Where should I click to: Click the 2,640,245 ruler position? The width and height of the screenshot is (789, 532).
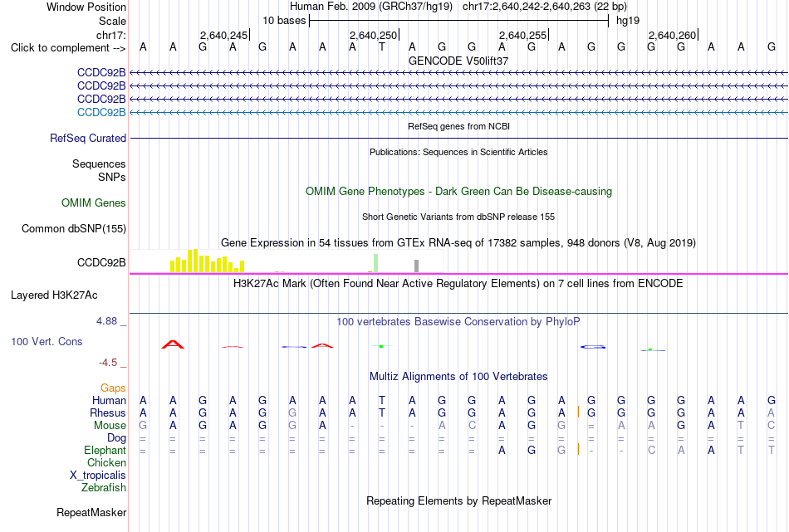[x=223, y=35]
